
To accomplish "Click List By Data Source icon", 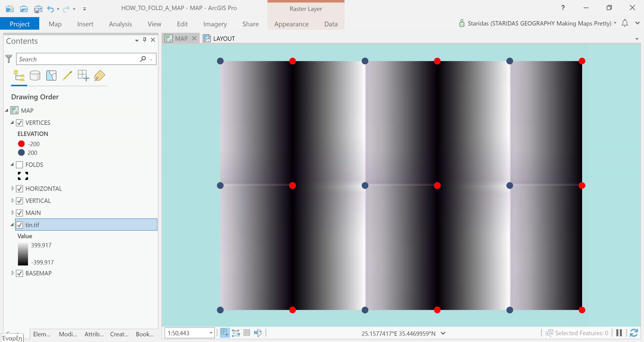I will [x=35, y=75].
